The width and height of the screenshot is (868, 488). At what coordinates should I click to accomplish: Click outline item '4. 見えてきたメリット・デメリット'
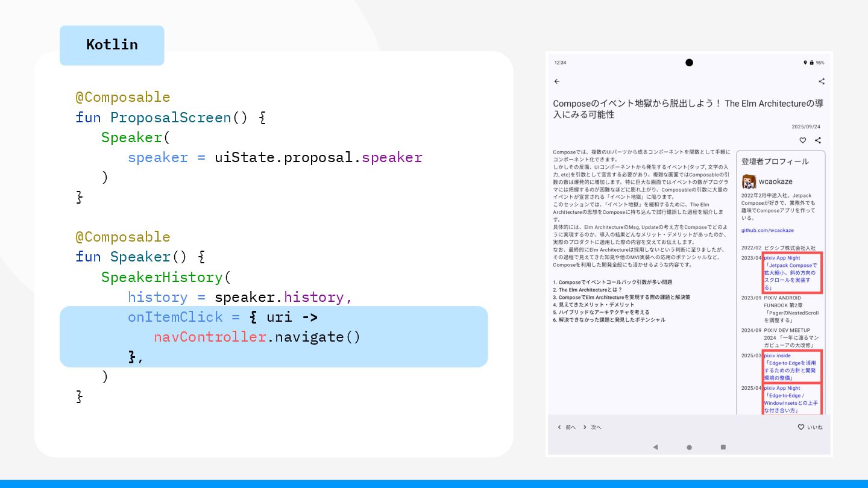tap(594, 305)
